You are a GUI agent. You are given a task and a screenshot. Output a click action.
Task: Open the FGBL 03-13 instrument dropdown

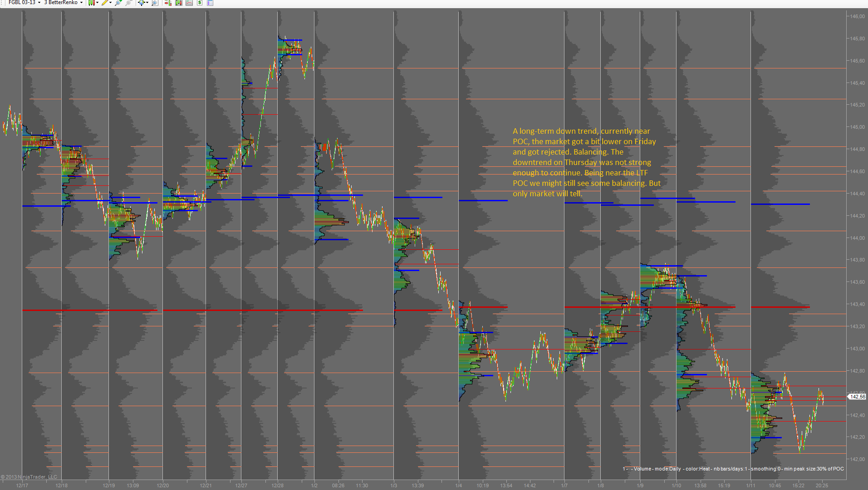25,3
